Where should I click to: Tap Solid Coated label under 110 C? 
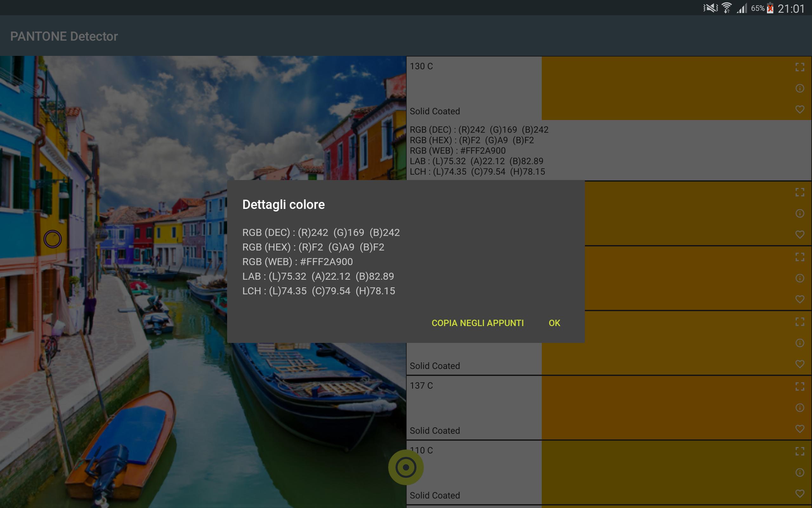pos(435,496)
